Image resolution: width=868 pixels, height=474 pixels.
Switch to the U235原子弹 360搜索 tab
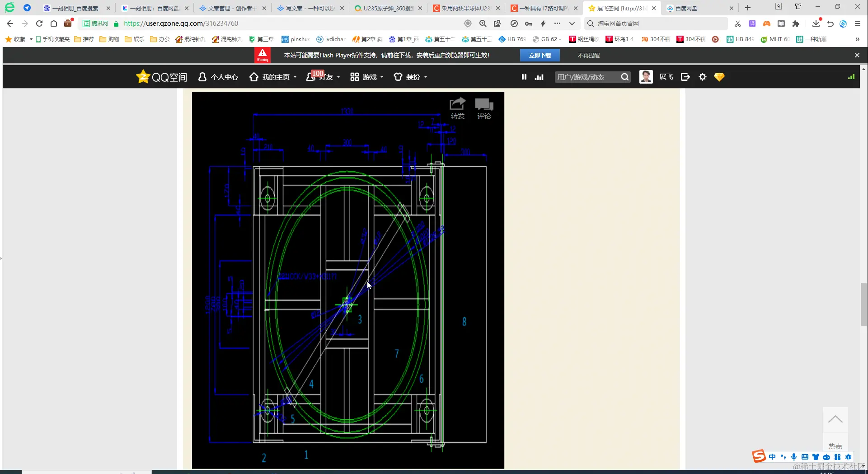pyautogui.click(x=389, y=8)
